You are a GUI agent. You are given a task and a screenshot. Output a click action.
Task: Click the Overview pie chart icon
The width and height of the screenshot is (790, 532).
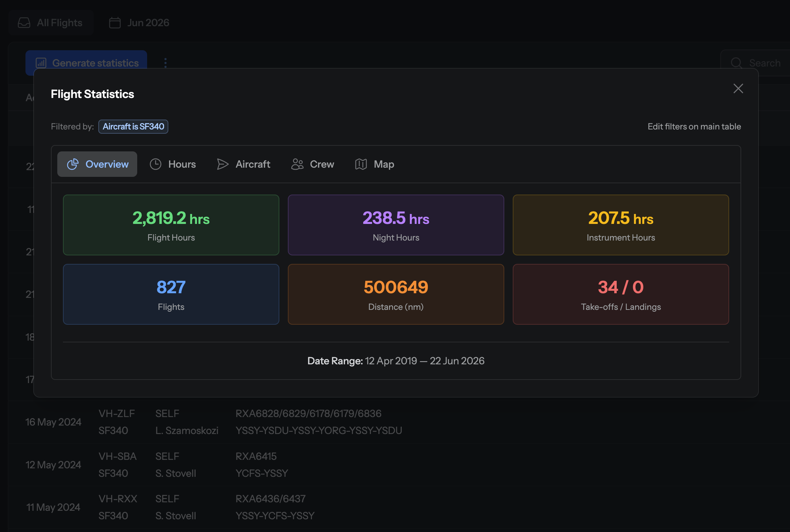click(x=73, y=164)
